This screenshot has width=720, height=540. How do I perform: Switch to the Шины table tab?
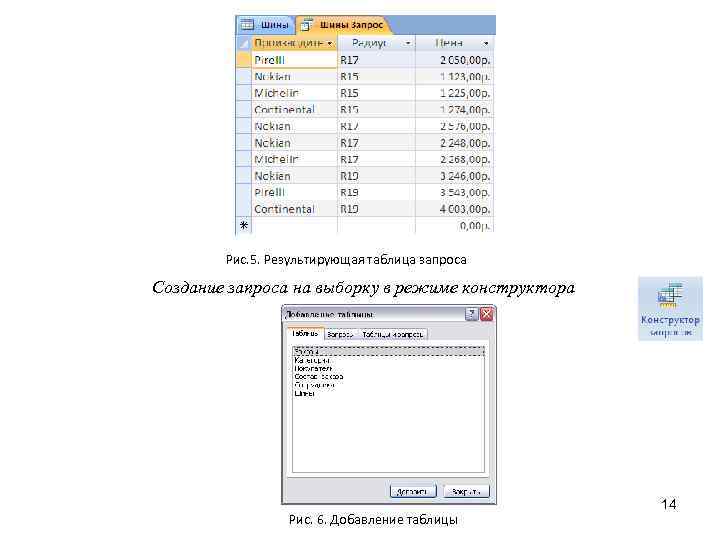266,25
